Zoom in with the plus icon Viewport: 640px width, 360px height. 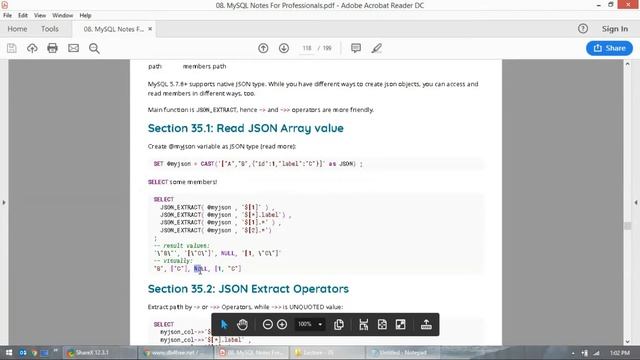pos(282,324)
